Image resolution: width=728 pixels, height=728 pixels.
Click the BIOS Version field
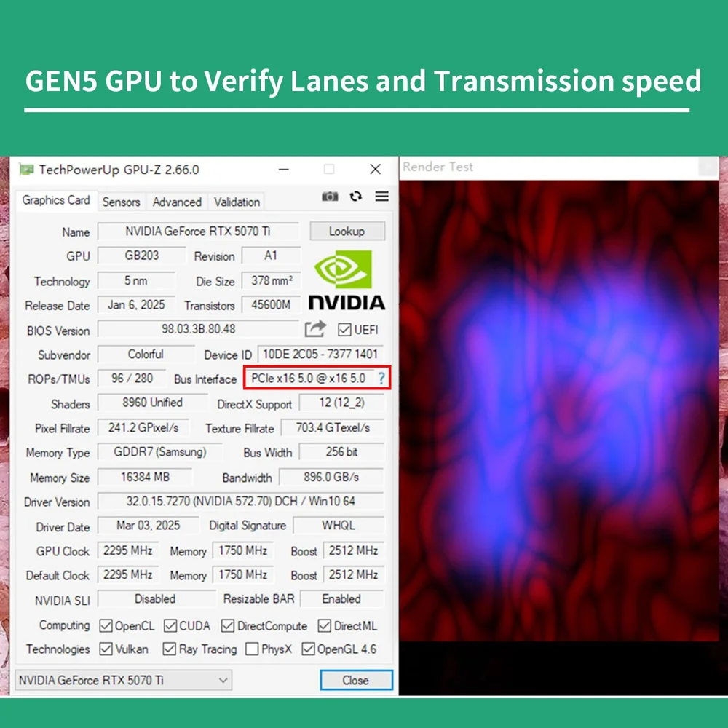point(198,329)
